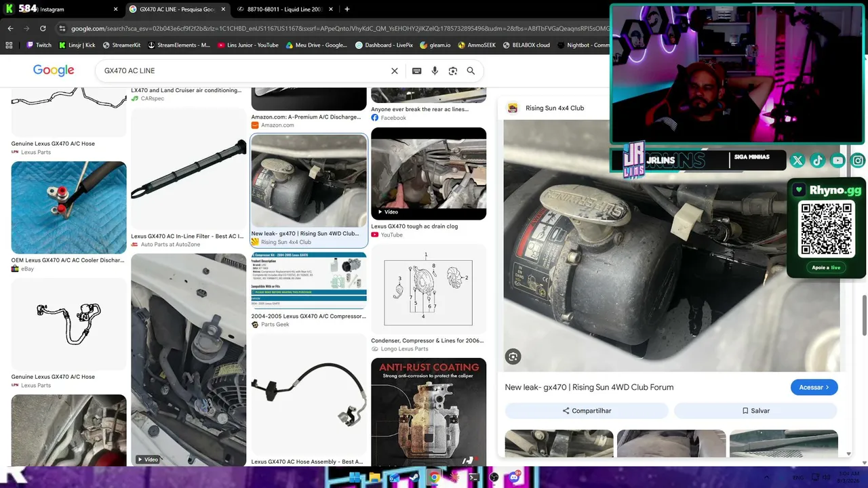Open the Linsjr Kick bookmark
The image size is (868, 488).
77,45
